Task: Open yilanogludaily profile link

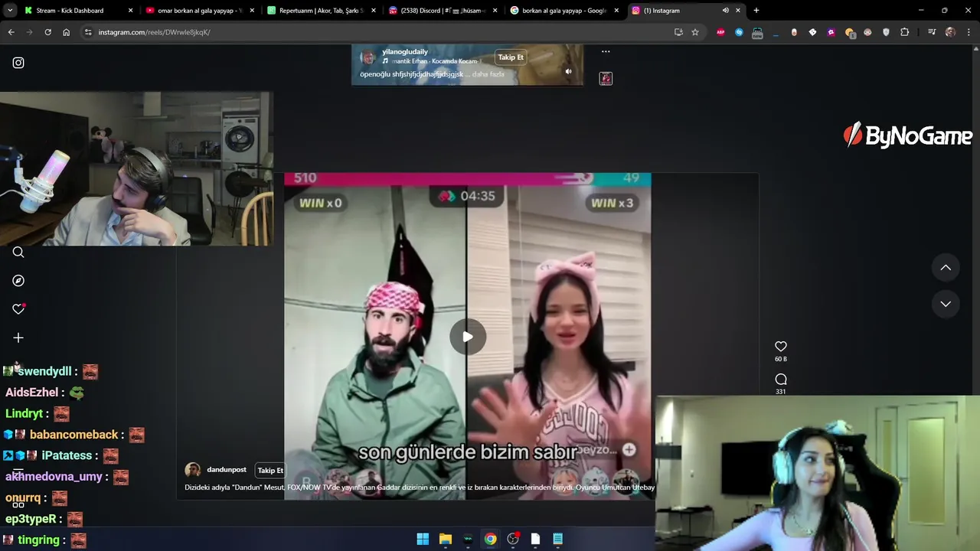Action: click(x=405, y=51)
